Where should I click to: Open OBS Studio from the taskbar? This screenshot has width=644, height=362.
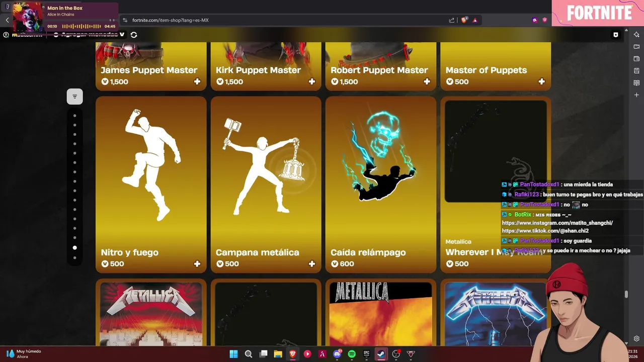click(x=396, y=354)
